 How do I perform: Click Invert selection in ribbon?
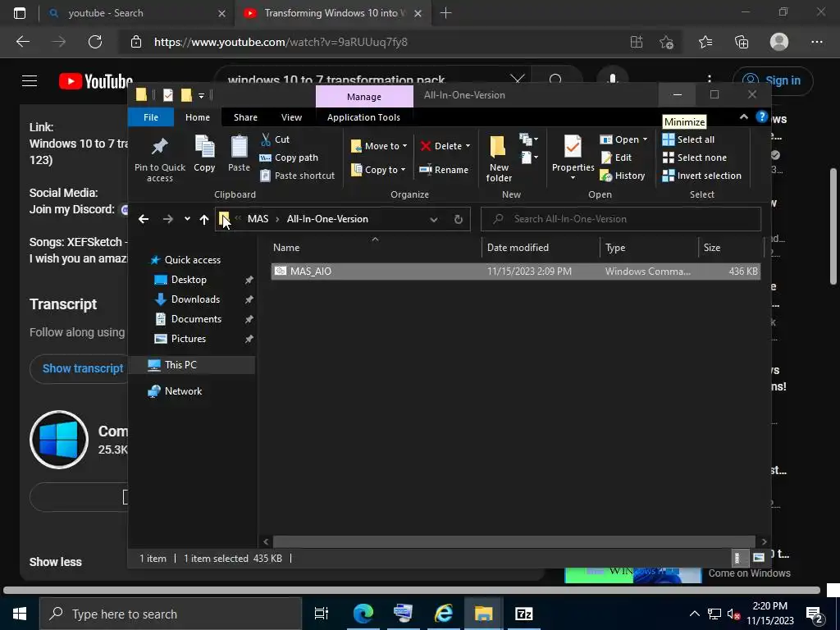pos(702,176)
